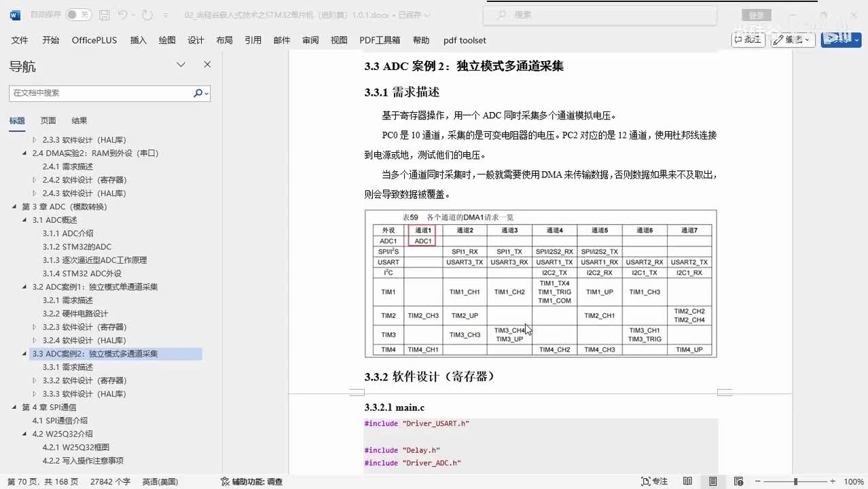Open the navigation pane options chevron
The width and height of the screenshot is (868, 489).
point(181,65)
